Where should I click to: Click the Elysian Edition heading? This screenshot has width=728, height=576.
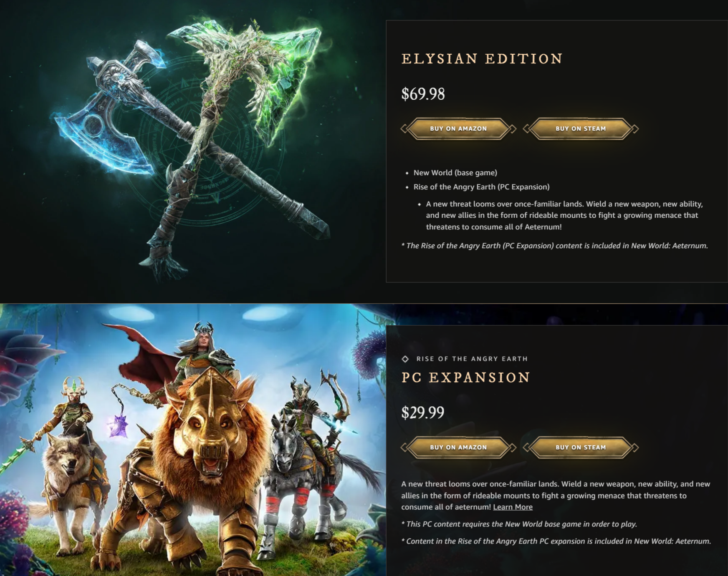click(482, 59)
